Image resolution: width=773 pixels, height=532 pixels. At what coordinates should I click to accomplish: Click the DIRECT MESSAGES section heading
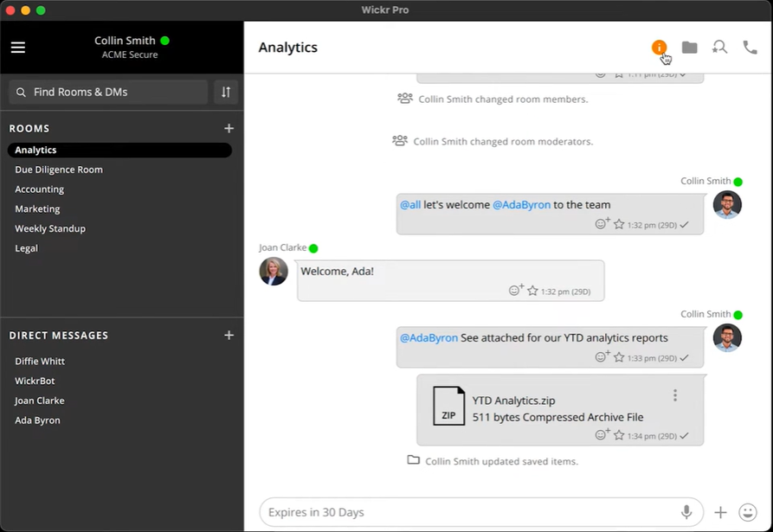[59, 336]
